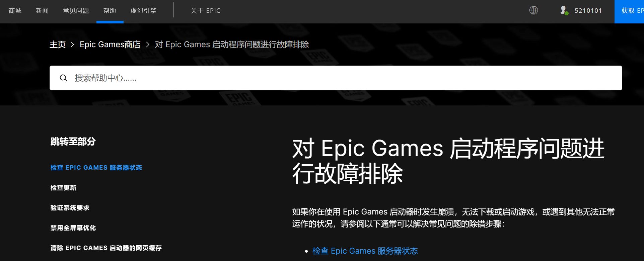Open the 虚幻引擎 menu item

(143, 11)
